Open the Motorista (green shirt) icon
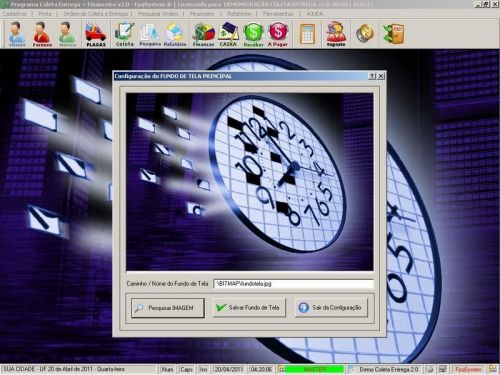 click(67, 34)
